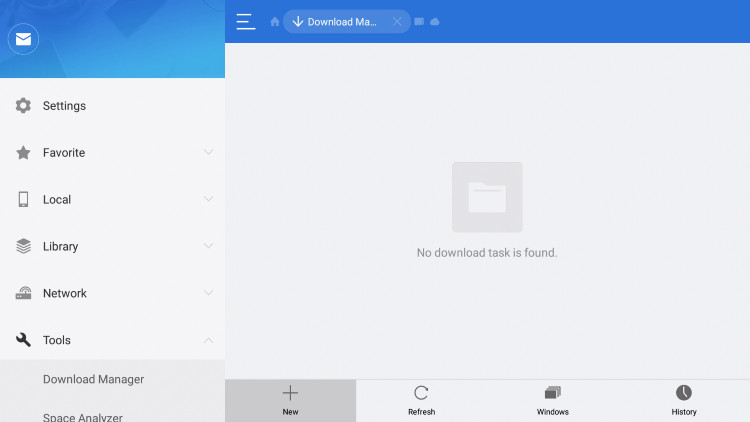Click the Settings gear icon
The height and width of the screenshot is (422, 750).
click(x=23, y=106)
